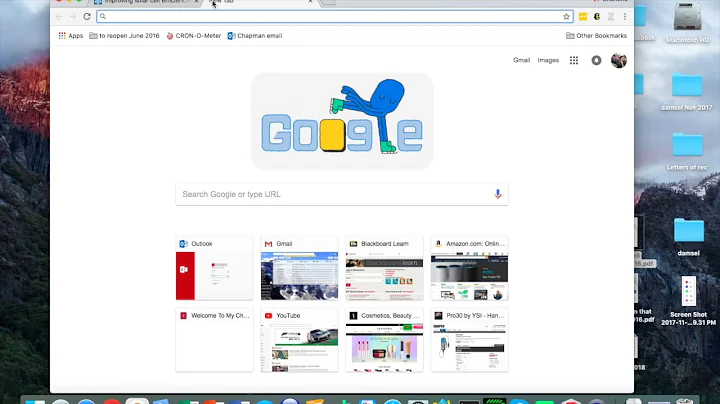This screenshot has width=720, height=404.
Task: Open the Google account profile picture
Action: pos(619,60)
